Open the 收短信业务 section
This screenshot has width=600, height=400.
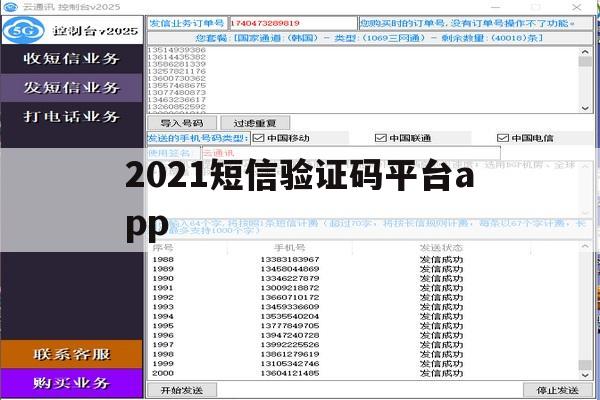point(72,59)
